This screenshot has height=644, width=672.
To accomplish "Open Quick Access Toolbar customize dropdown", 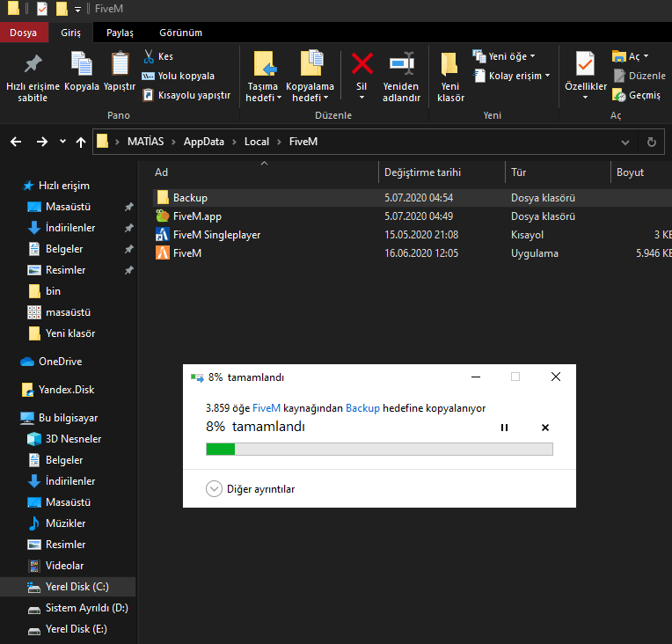I will [77, 9].
